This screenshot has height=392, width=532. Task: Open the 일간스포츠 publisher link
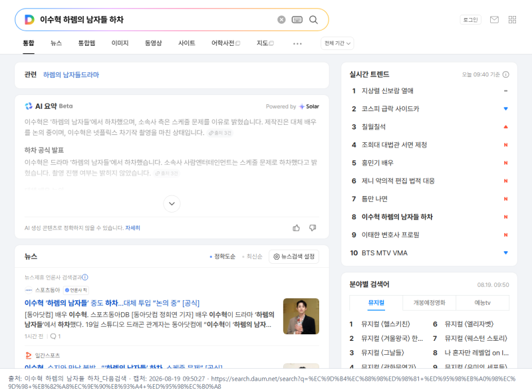[x=47, y=355]
